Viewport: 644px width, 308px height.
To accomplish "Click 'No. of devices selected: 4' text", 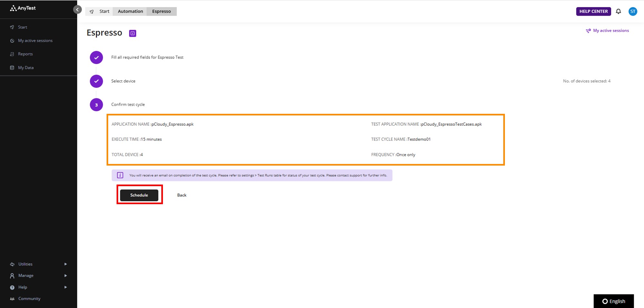I will tap(587, 81).
